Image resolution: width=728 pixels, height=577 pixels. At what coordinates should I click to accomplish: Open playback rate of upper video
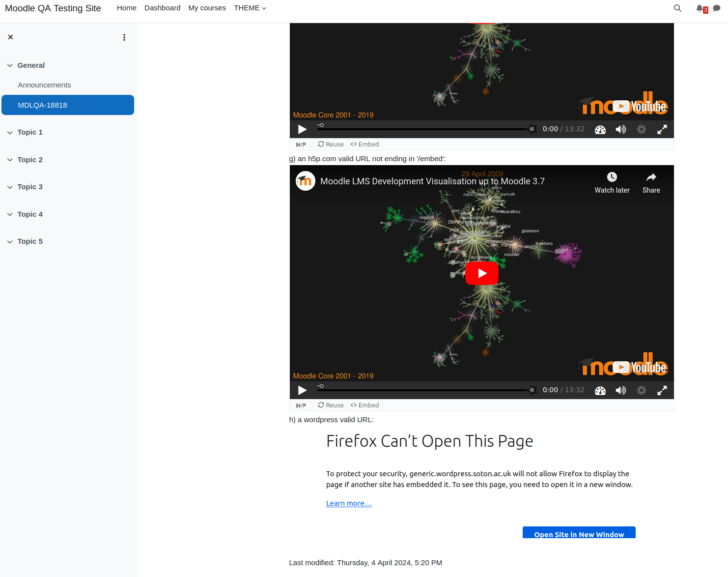[x=600, y=129]
